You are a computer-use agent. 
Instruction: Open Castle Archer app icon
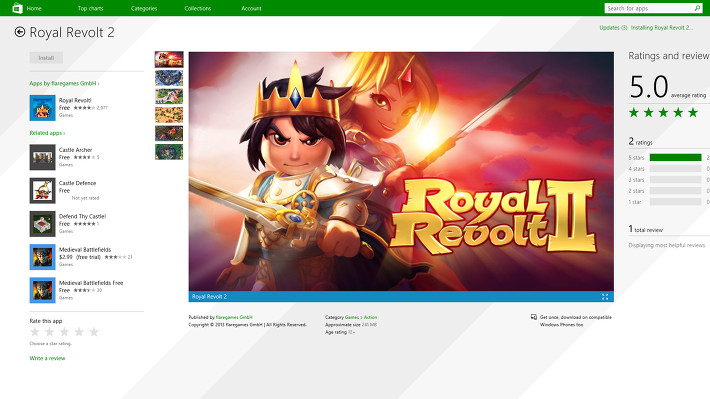pos(43,157)
